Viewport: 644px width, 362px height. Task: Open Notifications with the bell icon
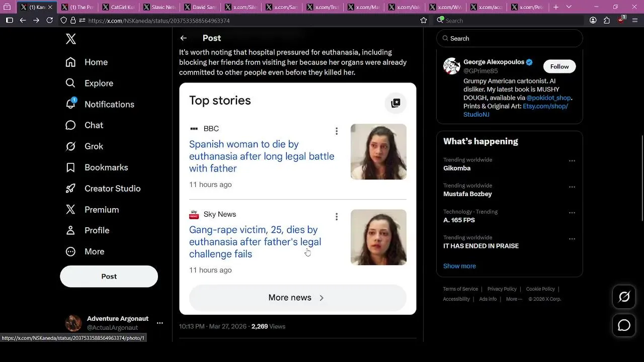(x=100, y=104)
